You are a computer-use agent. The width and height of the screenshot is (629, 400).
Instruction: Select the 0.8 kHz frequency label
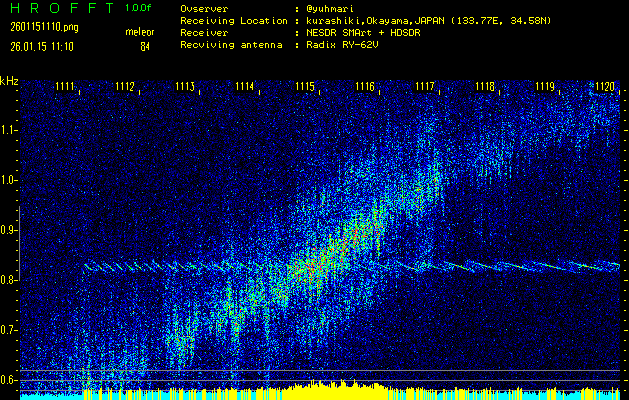pos(9,280)
